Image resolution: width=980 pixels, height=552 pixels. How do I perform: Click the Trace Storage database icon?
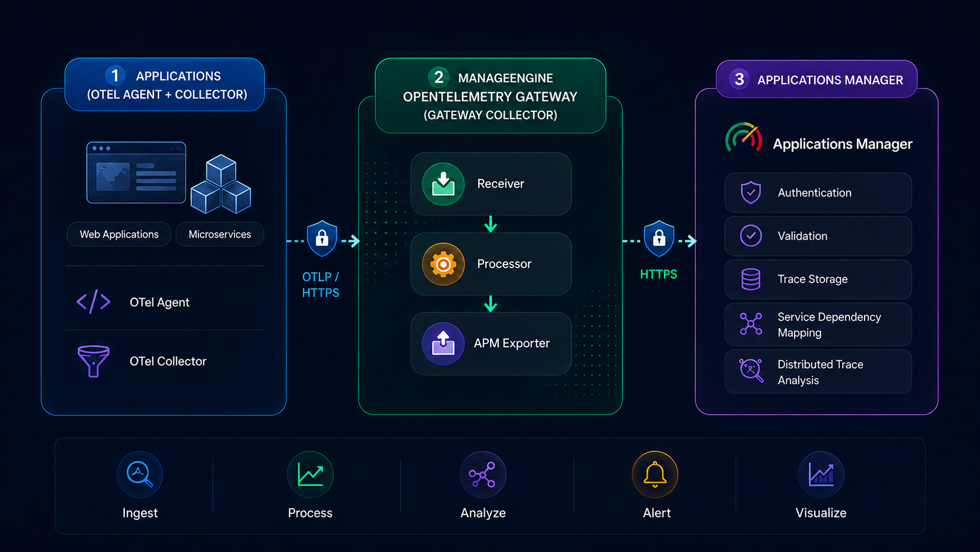[x=751, y=279]
